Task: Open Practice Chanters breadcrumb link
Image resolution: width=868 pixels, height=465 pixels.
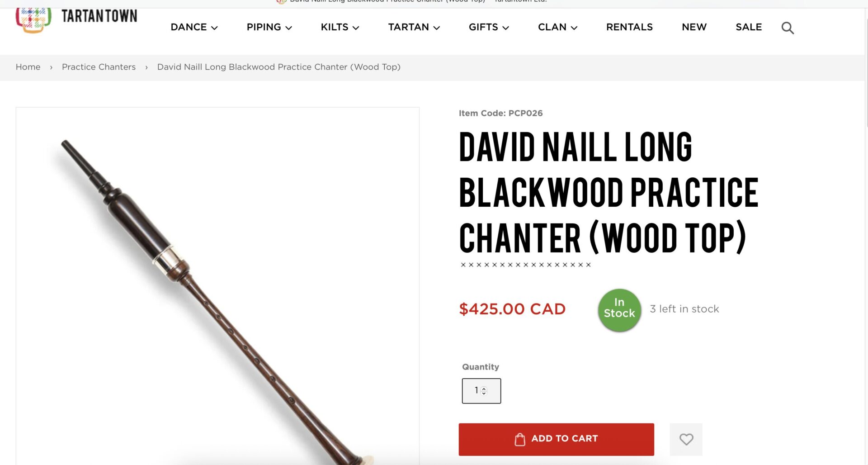Action: 99,67
